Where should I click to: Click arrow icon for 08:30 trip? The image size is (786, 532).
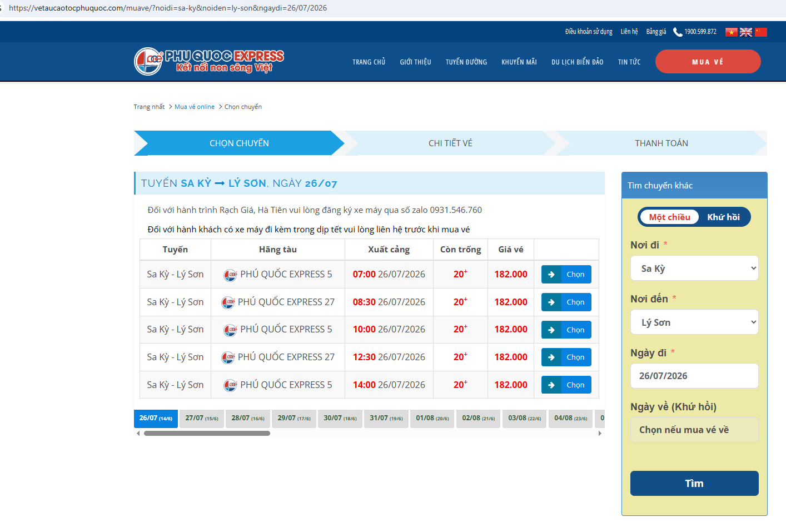(x=551, y=302)
